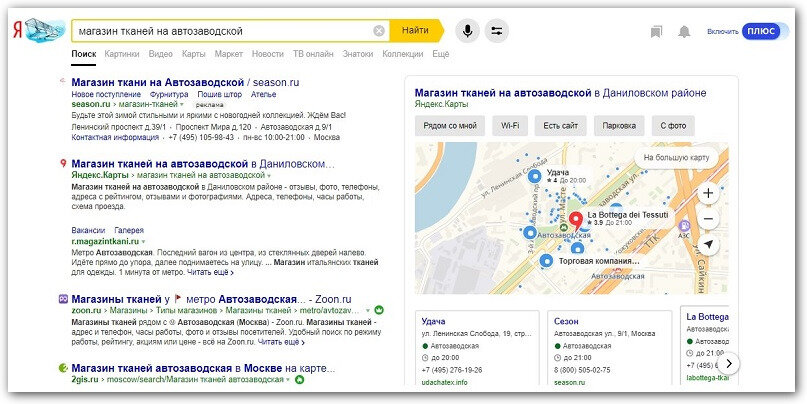Click green badge near 2gis.ru URL
The height and width of the screenshot is (404, 807).
pos(299,380)
